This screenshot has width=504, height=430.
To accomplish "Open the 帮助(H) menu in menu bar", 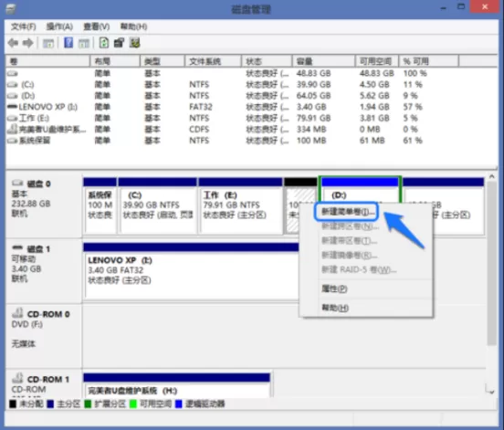I will pos(133,26).
